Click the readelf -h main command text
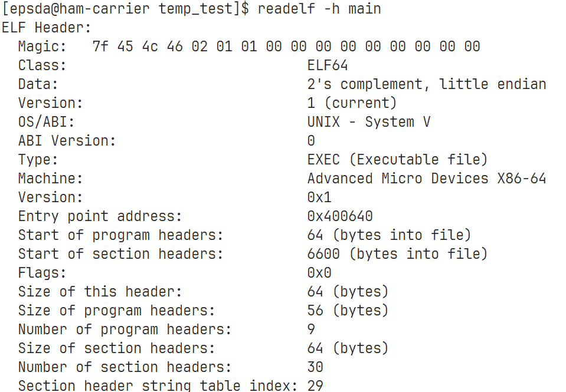The height and width of the screenshot is (392, 566). [x=319, y=9]
